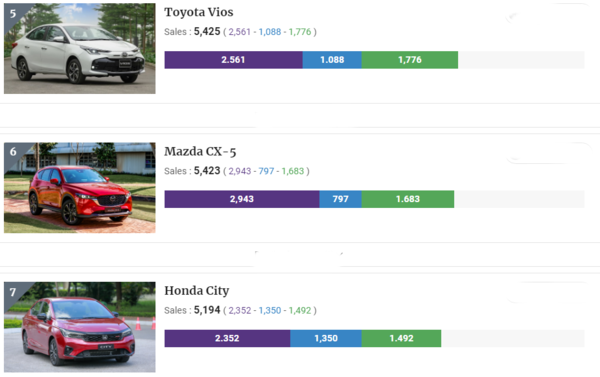The width and height of the screenshot is (600, 377).
Task: Select the purple 2.352 City bar segment
Action: [227, 338]
